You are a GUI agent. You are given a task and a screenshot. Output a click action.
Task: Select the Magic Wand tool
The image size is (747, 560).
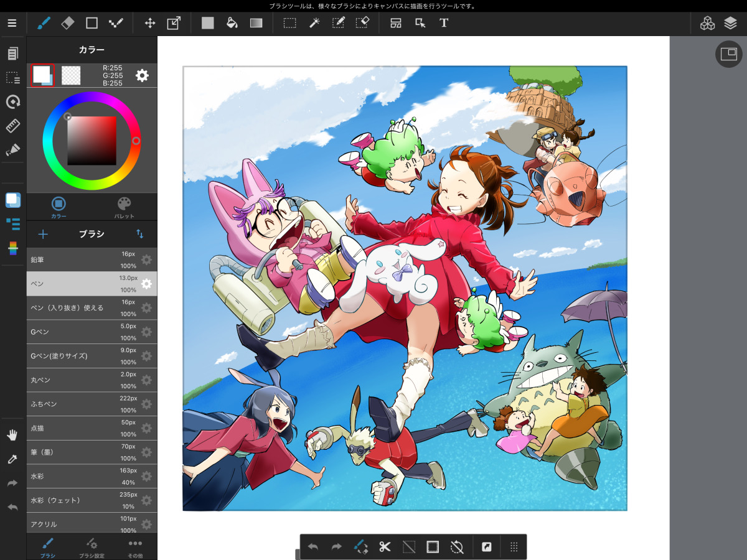(x=314, y=23)
